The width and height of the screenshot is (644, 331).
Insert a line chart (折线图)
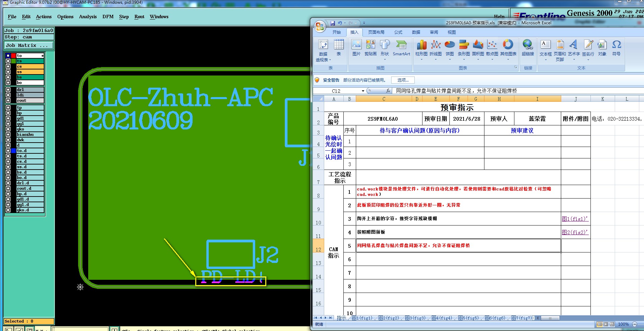point(436,50)
